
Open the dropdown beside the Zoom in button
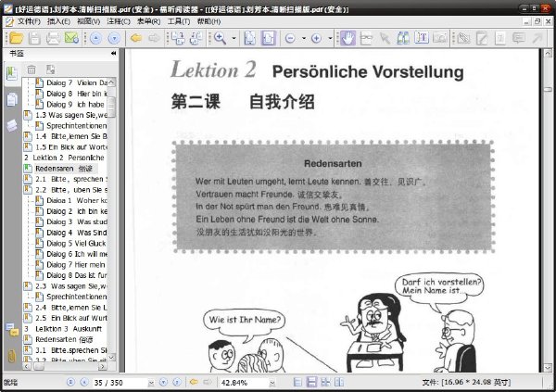pyautogui.click(x=330, y=38)
